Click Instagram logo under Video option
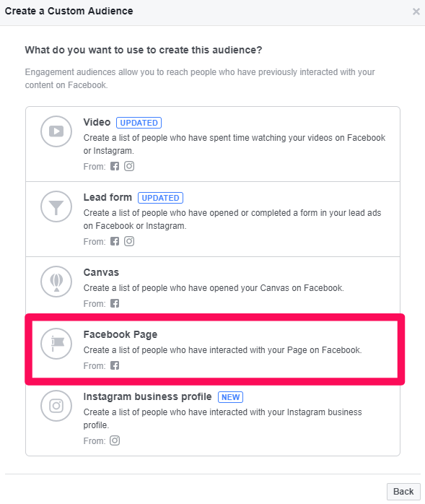425x504 pixels. tap(129, 166)
